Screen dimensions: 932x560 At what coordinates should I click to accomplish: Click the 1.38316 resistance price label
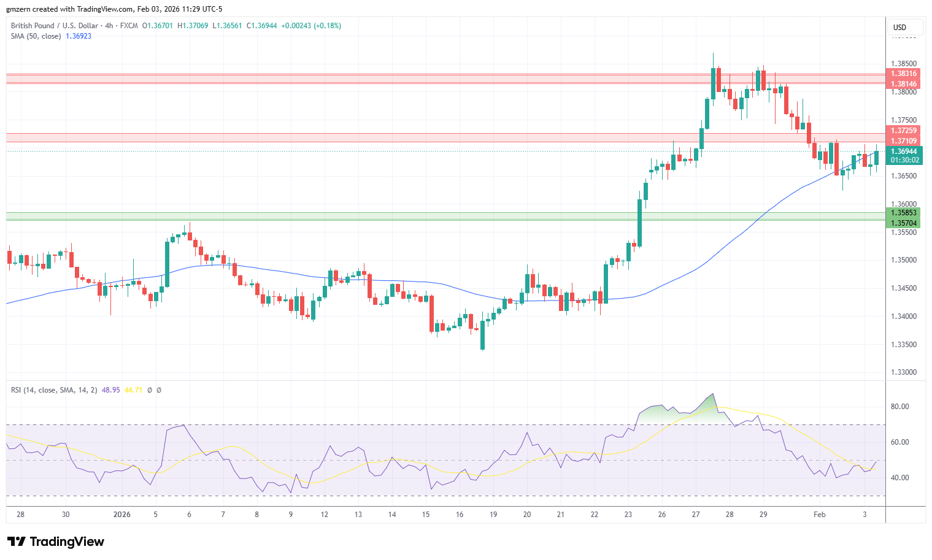click(x=904, y=74)
